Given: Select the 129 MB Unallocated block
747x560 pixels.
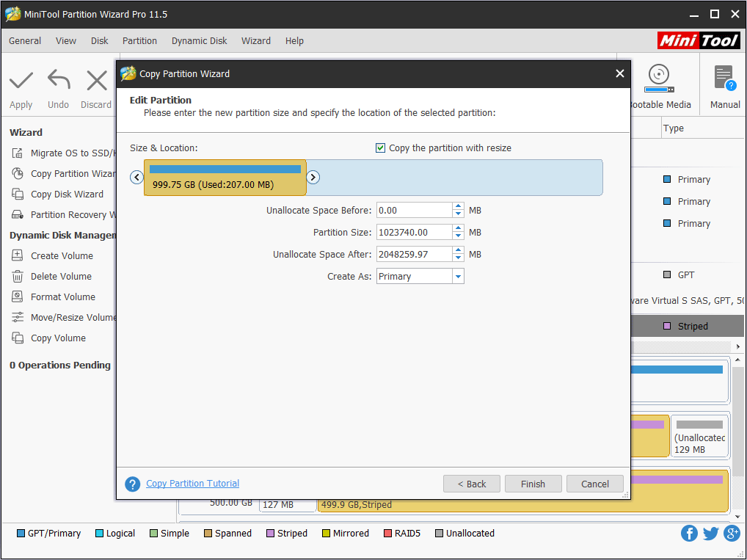Looking at the screenshot, I should [699, 436].
